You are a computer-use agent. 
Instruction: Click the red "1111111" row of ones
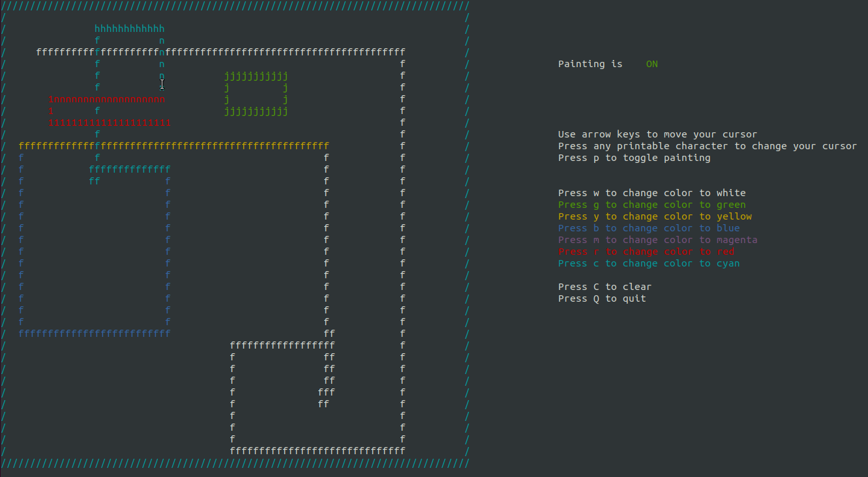click(x=110, y=123)
